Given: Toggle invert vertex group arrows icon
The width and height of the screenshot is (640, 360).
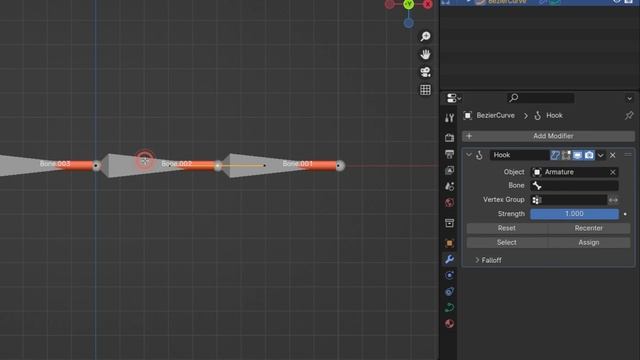Looking at the screenshot, I should (613, 200).
